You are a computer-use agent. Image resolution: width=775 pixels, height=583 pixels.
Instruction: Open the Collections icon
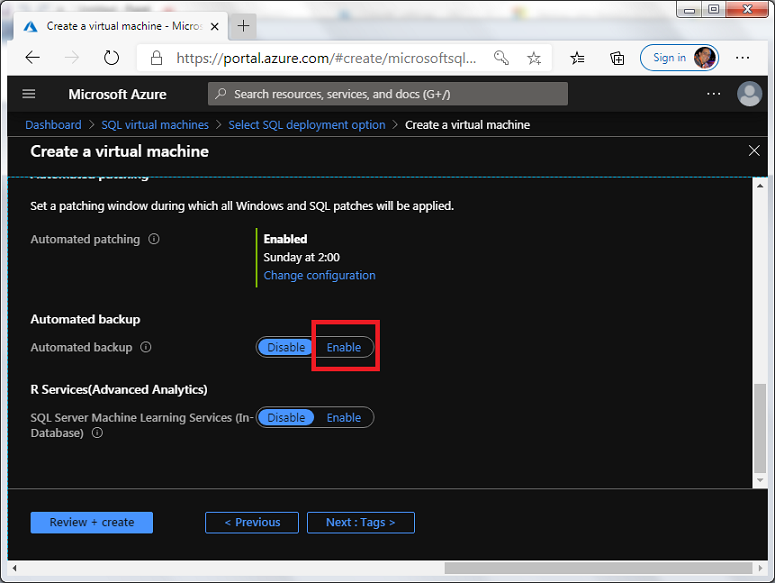[x=617, y=58]
